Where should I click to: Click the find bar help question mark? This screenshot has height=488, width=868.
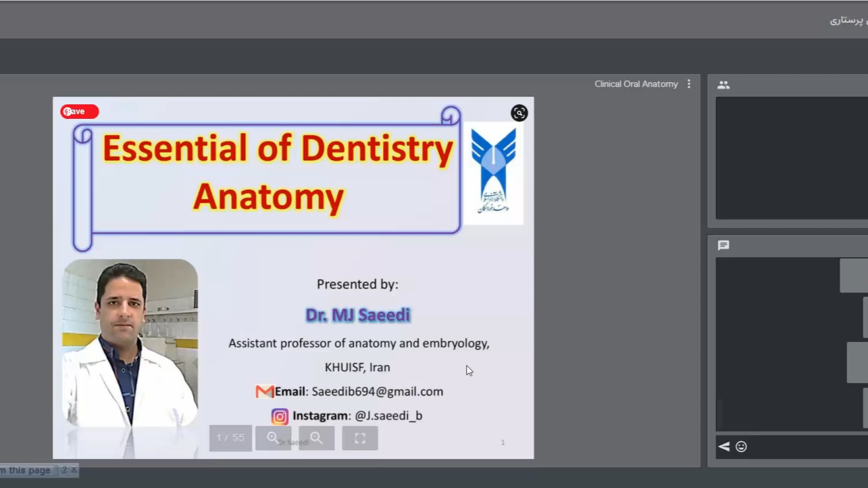click(x=64, y=470)
